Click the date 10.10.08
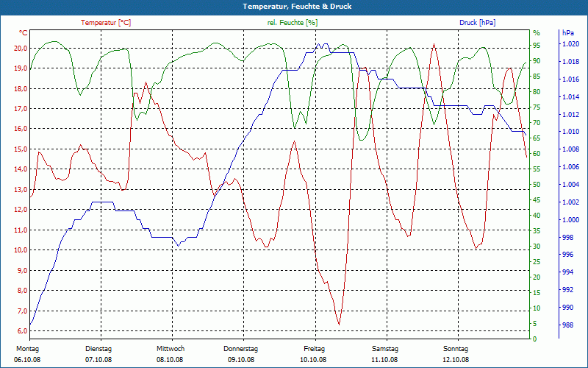This screenshot has height=368, width=588. [313, 360]
